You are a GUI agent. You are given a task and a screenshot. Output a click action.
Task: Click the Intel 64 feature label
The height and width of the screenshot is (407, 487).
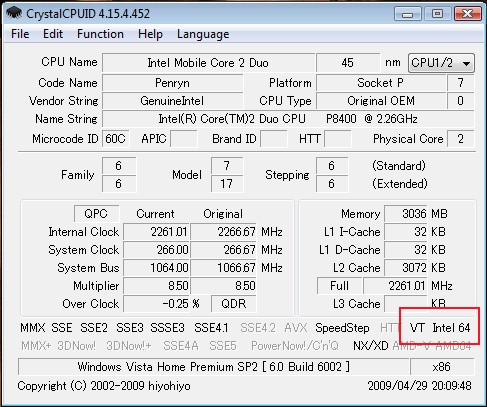[451, 328]
